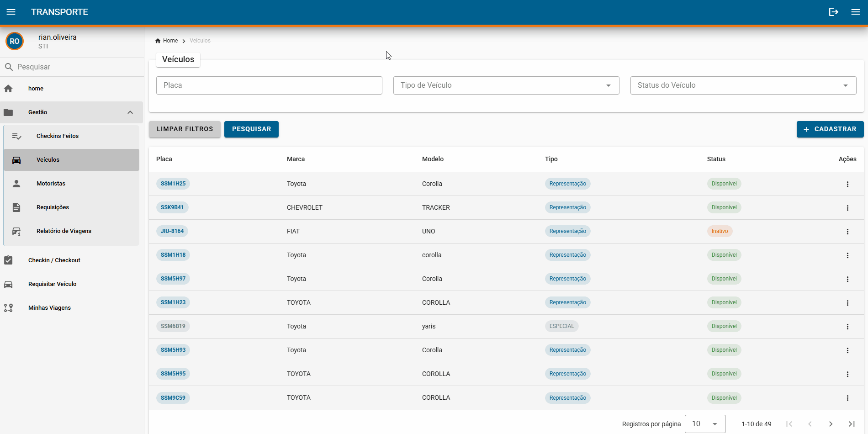This screenshot has width=868, height=434.
Task: Open the home menu item
Action: tap(72, 89)
